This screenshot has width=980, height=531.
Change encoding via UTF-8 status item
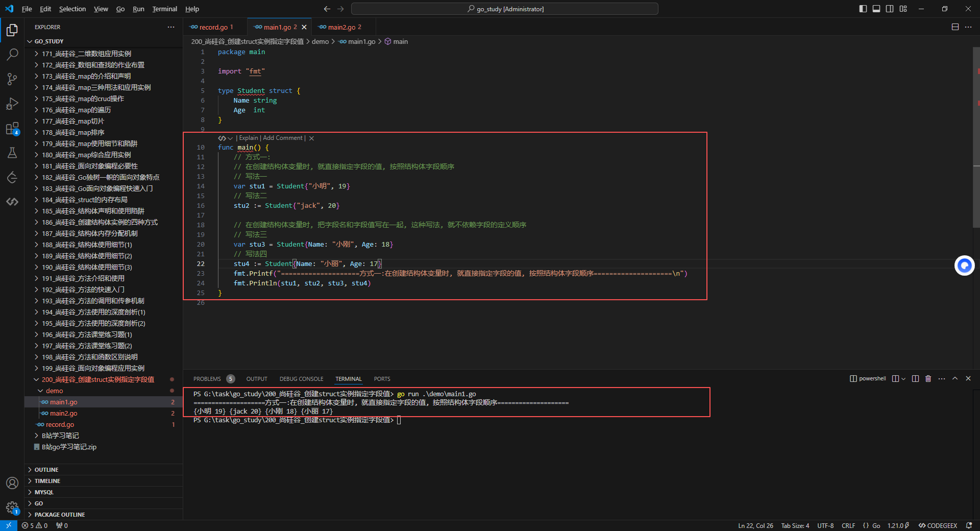[825, 525]
